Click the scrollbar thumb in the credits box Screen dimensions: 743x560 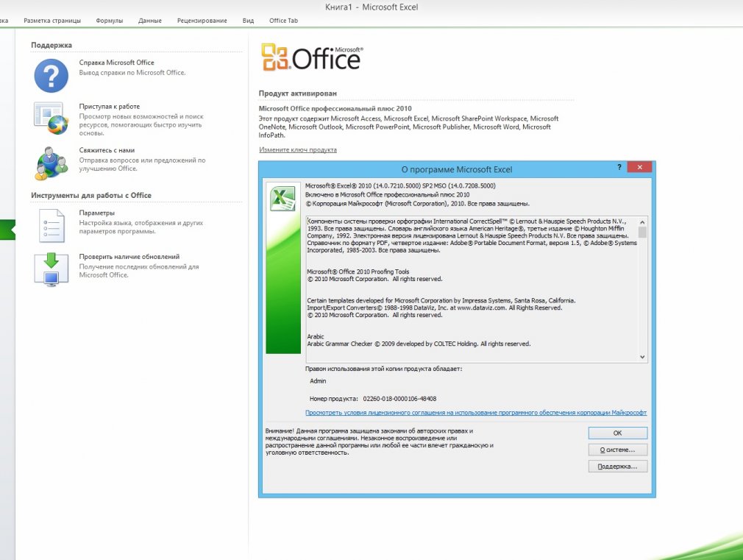[642, 233]
